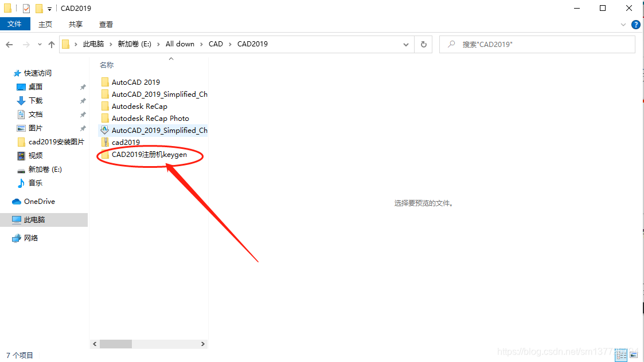Screen dimensions: 644x362
Task: Click the title bar properties checkmark icon
Action: click(26, 8)
